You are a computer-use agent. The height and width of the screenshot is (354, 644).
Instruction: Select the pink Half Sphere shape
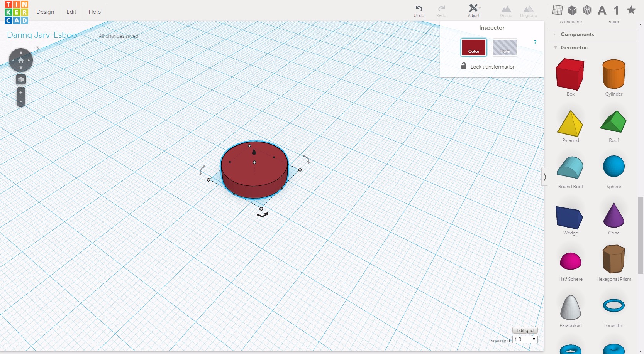[570, 261]
